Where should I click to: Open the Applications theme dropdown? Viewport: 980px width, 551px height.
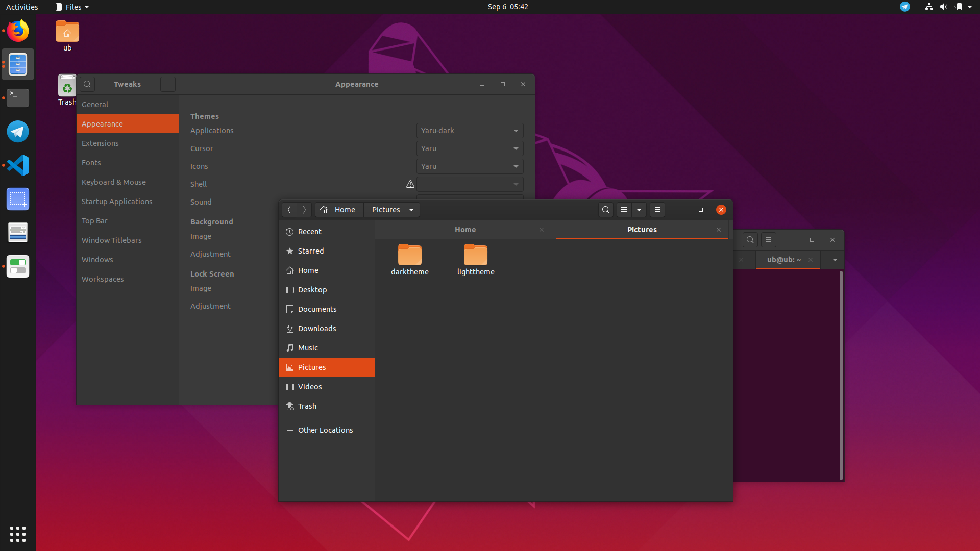(x=469, y=130)
